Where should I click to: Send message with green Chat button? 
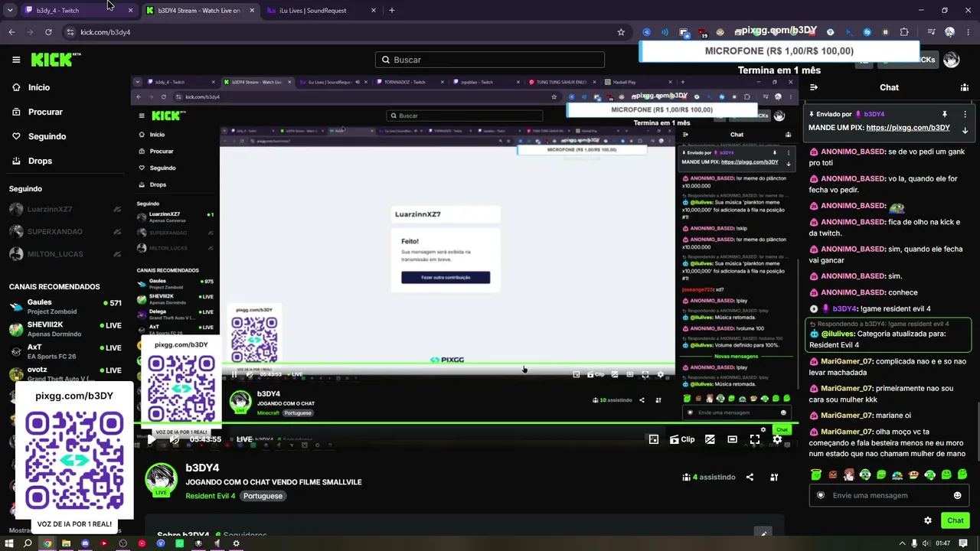coord(955,520)
